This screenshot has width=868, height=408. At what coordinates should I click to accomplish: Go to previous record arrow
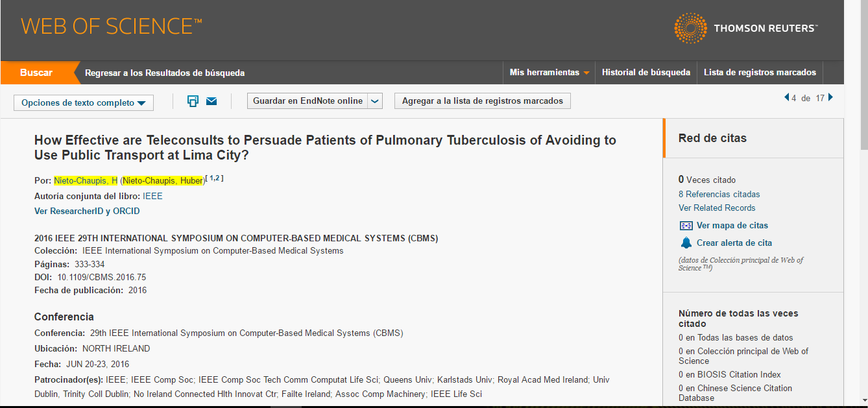tap(786, 98)
